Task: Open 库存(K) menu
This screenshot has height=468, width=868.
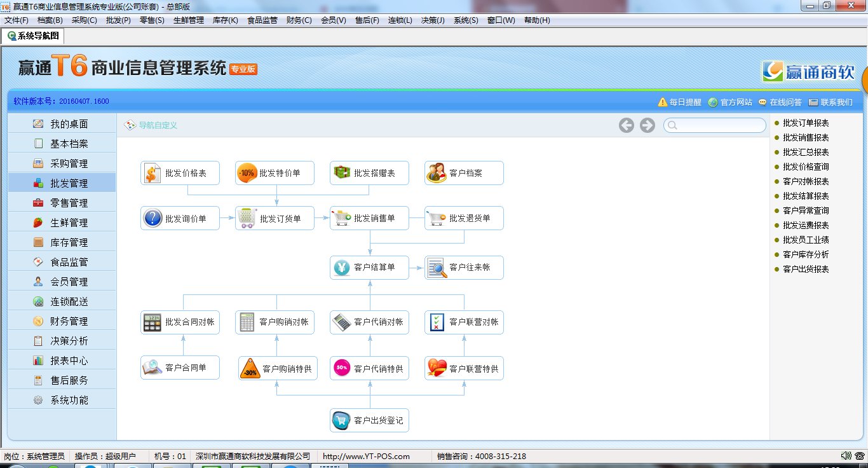Action: pyautogui.click(x=225, y=20)
